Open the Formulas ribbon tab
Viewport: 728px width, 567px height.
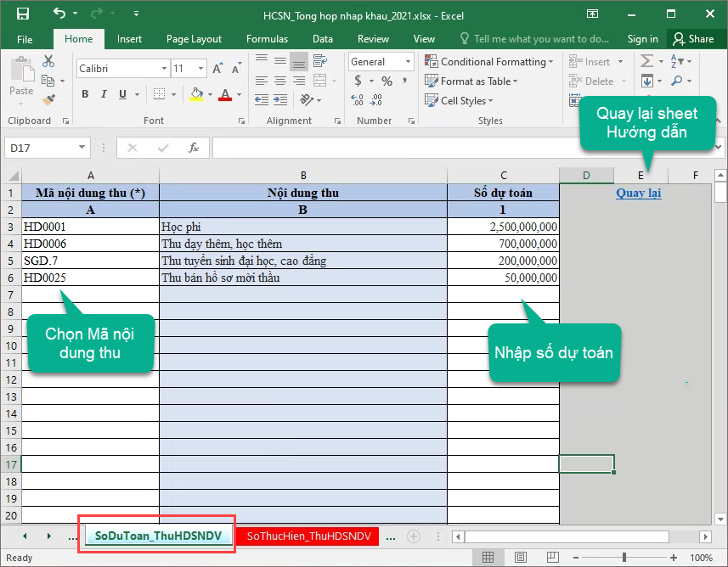(267, 39)
